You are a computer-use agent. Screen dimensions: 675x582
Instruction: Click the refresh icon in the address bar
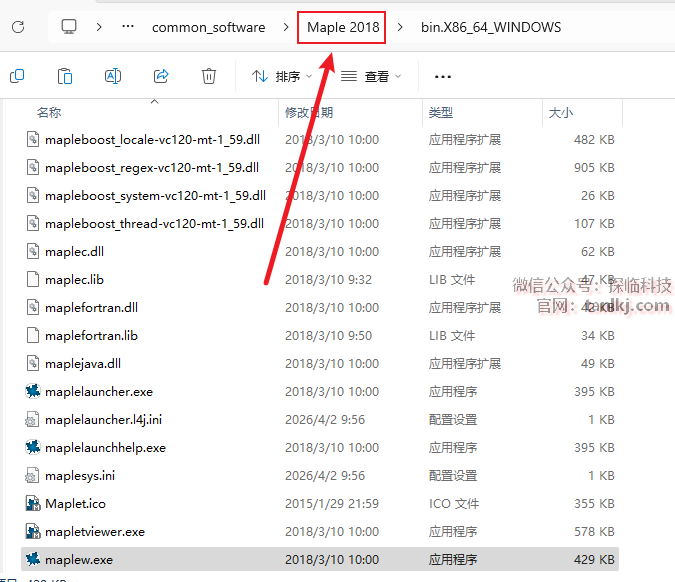pyautogui.click(x=18, y=27)
